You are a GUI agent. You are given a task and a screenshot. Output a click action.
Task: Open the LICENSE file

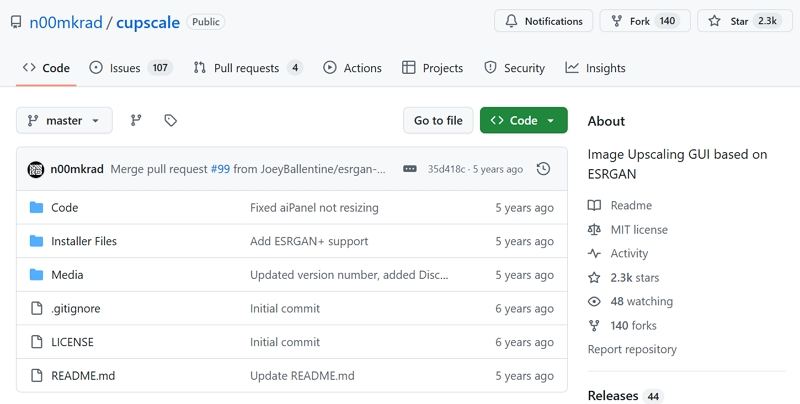72,342
